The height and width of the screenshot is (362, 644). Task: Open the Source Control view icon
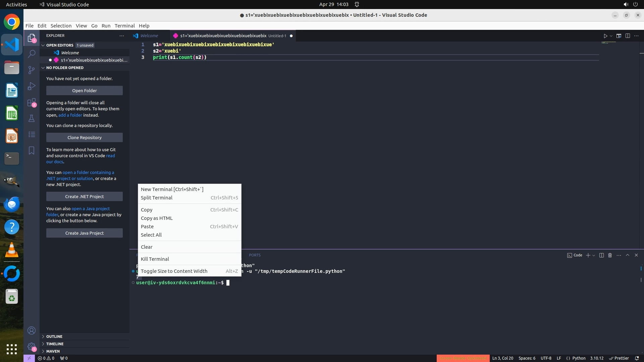pyautogui.click(x=32, y=70)
